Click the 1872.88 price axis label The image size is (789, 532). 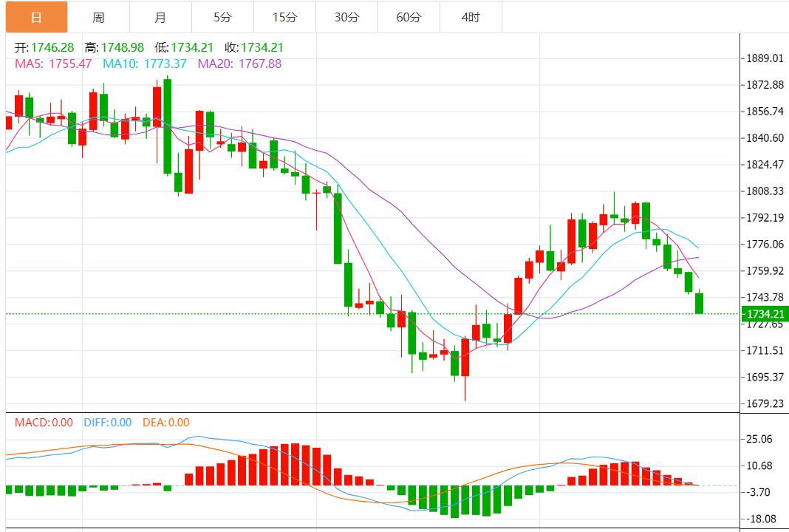point(765,84)
